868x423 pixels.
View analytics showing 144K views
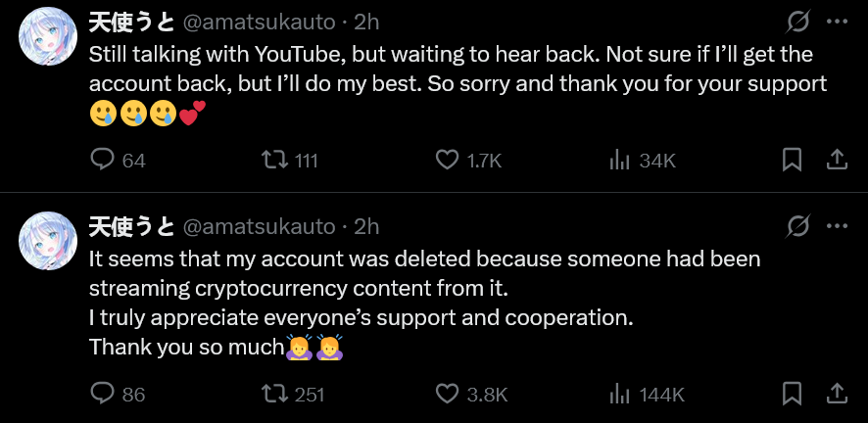pos(619,394)
